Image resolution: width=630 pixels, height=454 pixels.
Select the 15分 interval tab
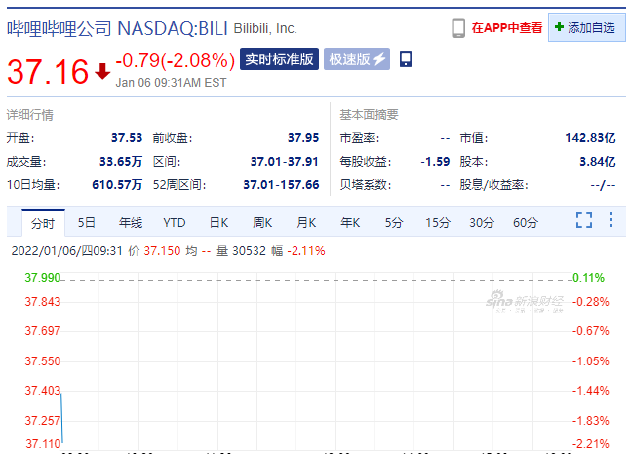(438, 222)
